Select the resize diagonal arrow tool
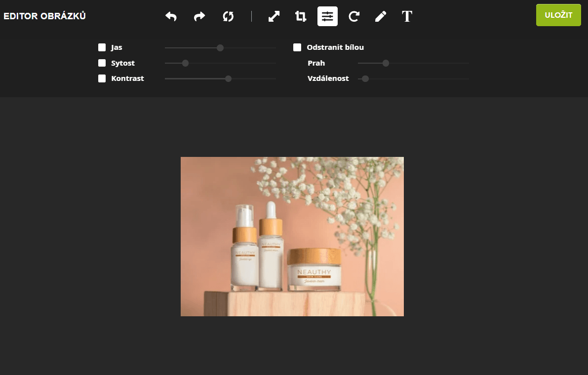 274,16
